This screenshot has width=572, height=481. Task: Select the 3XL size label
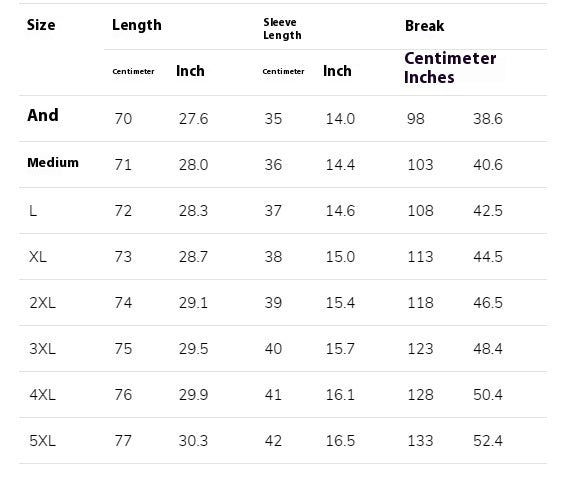(42, 349)
